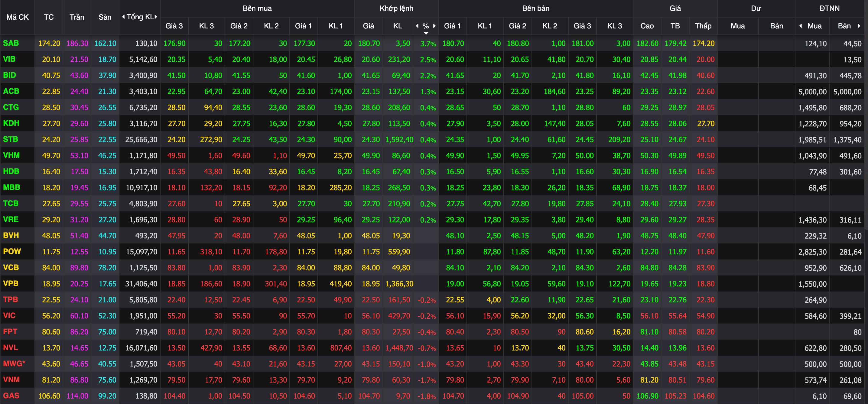Open HDB stock symbol
The image size is (868, 404).
coord(11,171)
